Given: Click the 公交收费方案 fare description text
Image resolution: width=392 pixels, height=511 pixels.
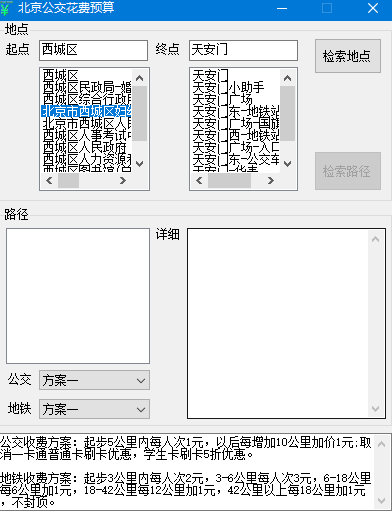Looking at the screenshot, I should (186, 448).
